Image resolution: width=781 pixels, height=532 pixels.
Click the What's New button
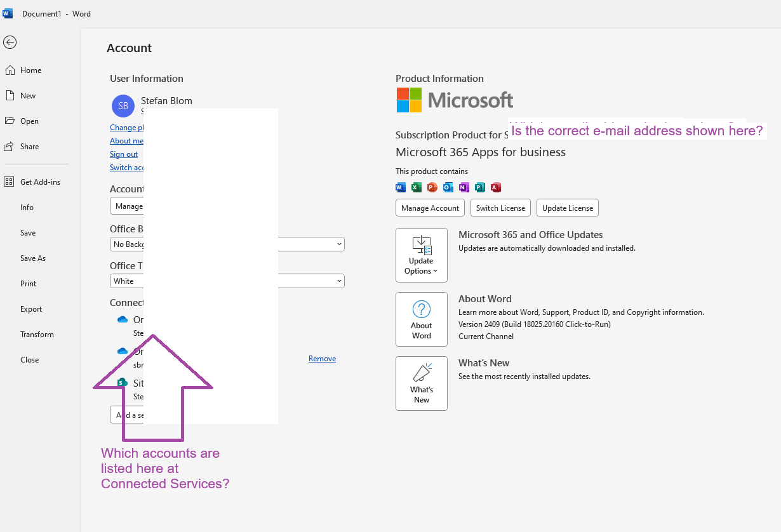click(x=422, y=383)
